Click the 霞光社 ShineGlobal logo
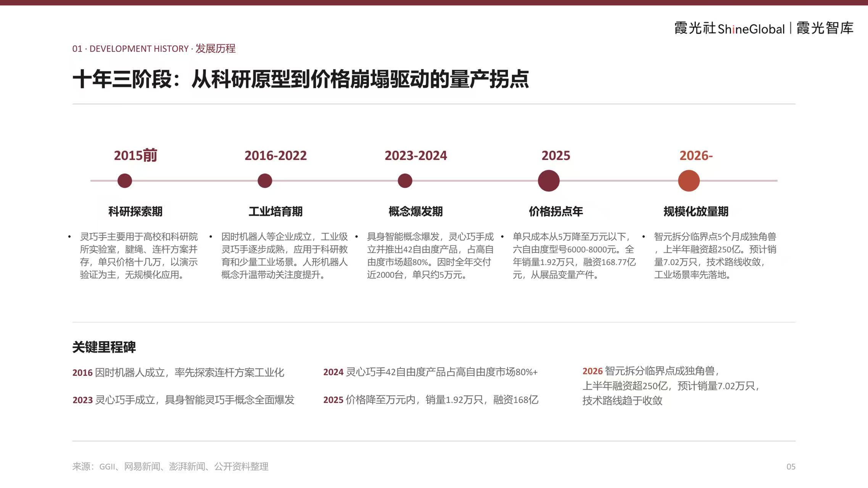The width and height of the screenshot is (868, 488). pos(729,28)
